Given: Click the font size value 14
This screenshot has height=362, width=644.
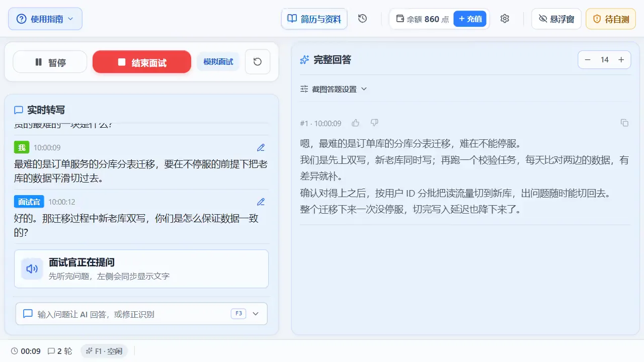Looking at the screenshot, I should (x=604, y=60).
